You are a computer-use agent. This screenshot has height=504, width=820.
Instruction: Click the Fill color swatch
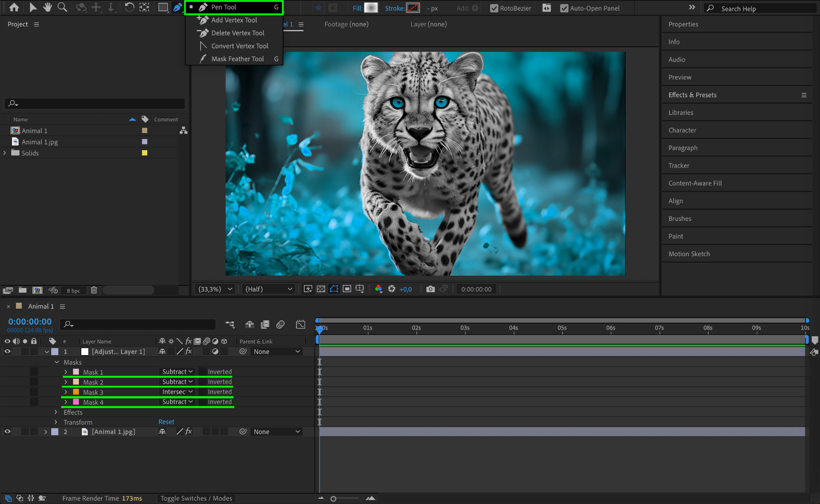tap(371, 8)
